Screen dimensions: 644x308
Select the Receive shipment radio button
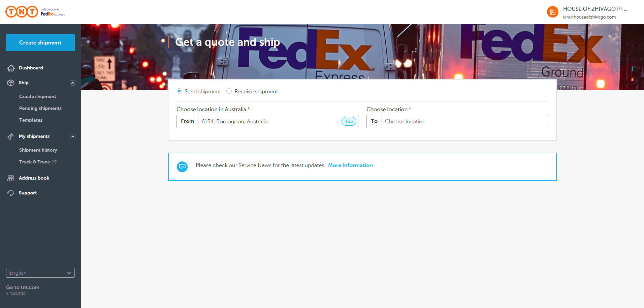pyautogui.click(x=229, y=91)
